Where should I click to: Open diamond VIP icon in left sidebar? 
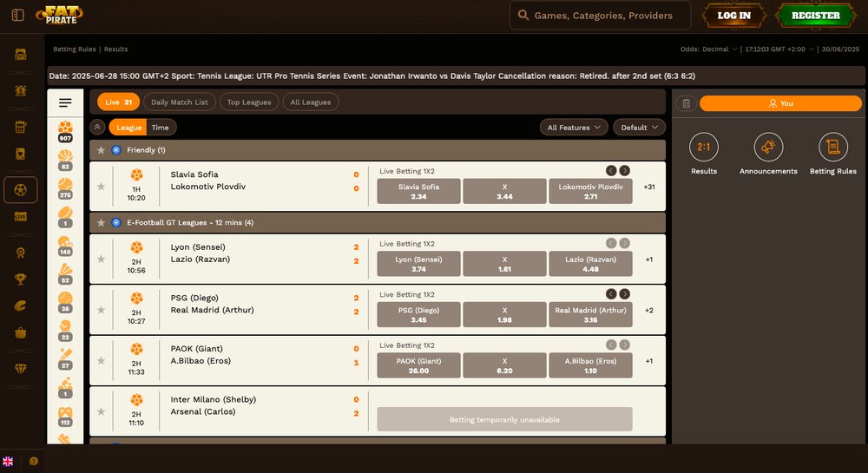point(21,369)
